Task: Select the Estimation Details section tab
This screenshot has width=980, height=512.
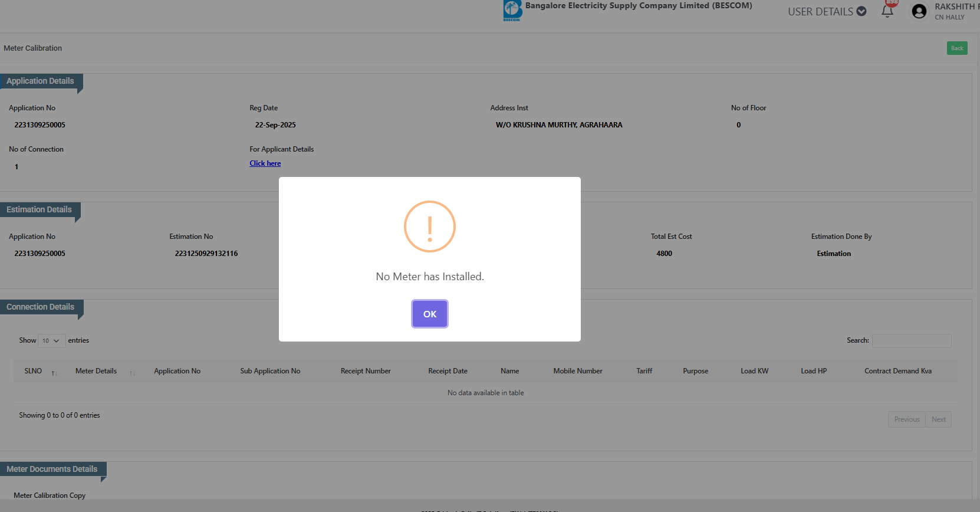Action: coord(40,210)
